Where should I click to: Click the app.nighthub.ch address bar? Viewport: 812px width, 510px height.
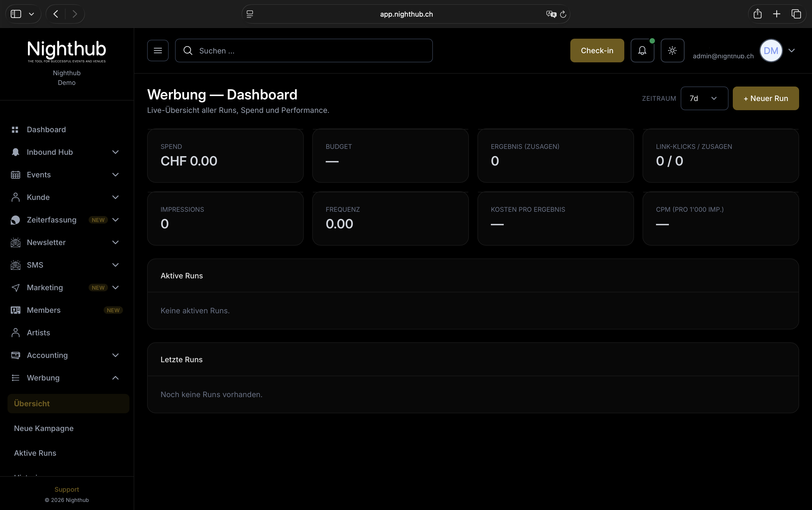click(406, 14)
